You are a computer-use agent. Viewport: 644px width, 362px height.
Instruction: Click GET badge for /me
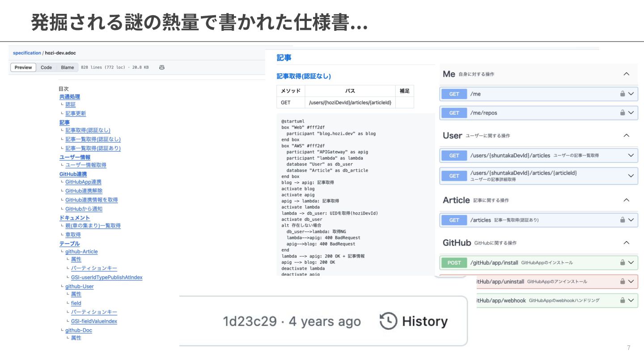[454, 94]
